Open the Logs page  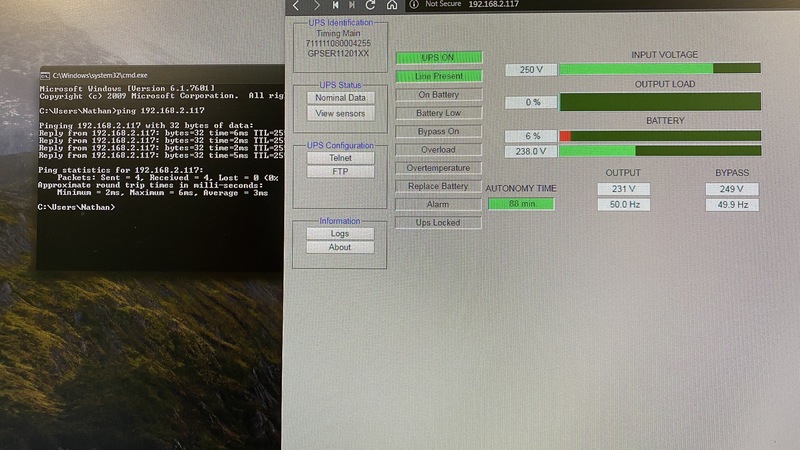[x=340, y=233]
